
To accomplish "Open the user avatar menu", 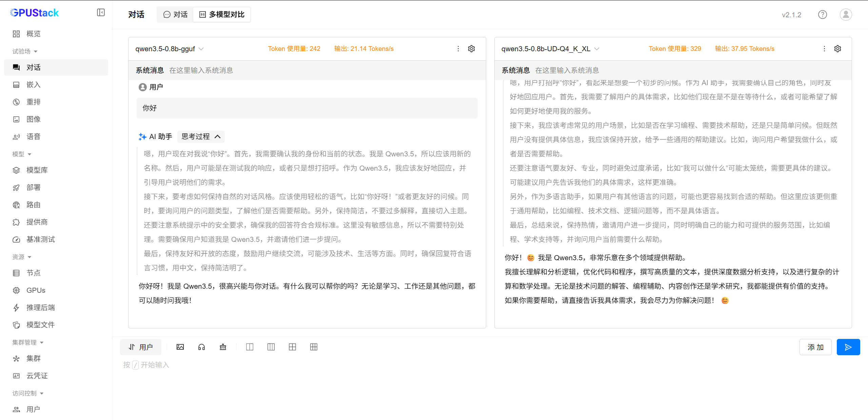I will (x=846, y=15).
